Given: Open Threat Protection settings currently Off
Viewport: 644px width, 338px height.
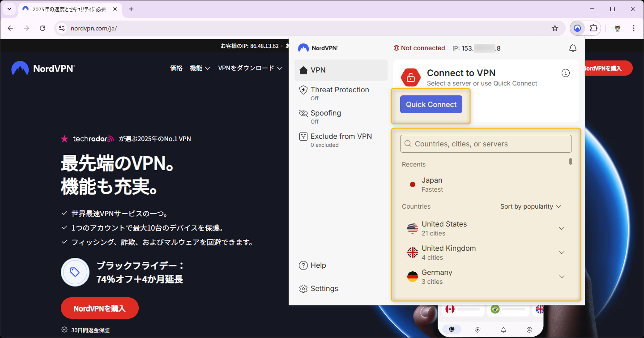Looking at the screenshot, I should coord(339,93).
